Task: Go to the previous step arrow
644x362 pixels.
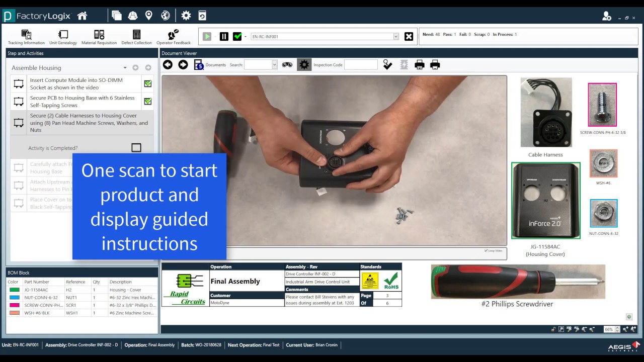Action: coord(135,68)
